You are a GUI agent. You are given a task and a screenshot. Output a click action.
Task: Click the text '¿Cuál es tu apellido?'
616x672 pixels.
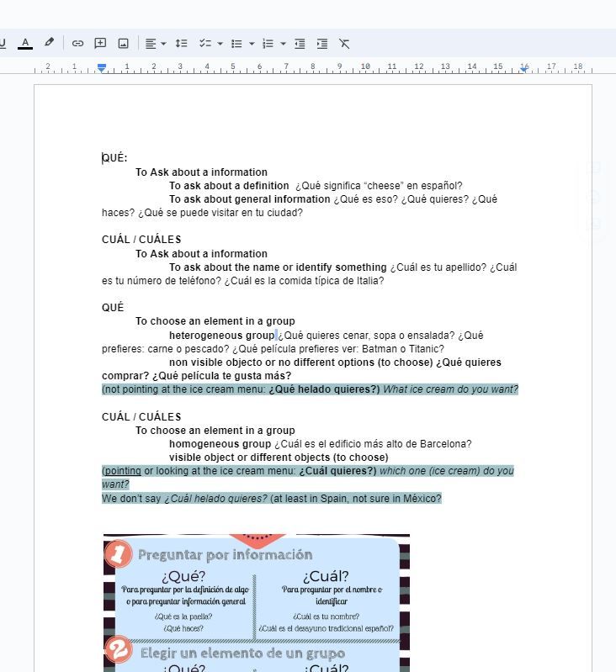pos(438,267)
